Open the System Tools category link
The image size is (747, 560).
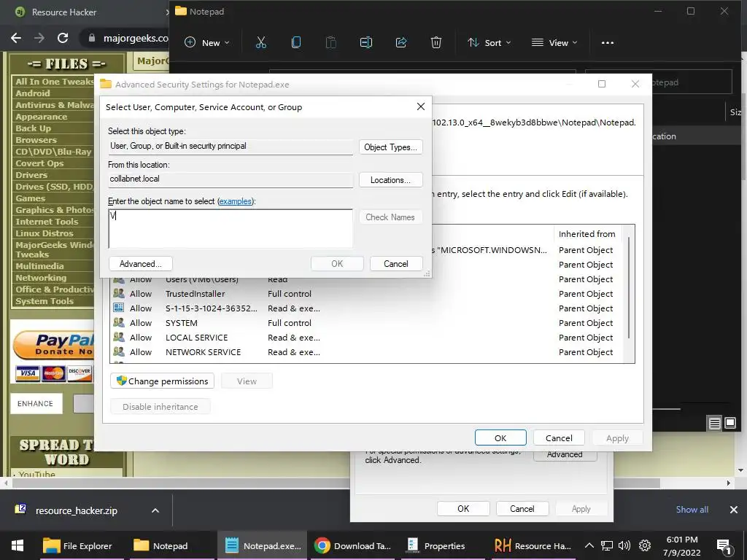tap(44, 301)
